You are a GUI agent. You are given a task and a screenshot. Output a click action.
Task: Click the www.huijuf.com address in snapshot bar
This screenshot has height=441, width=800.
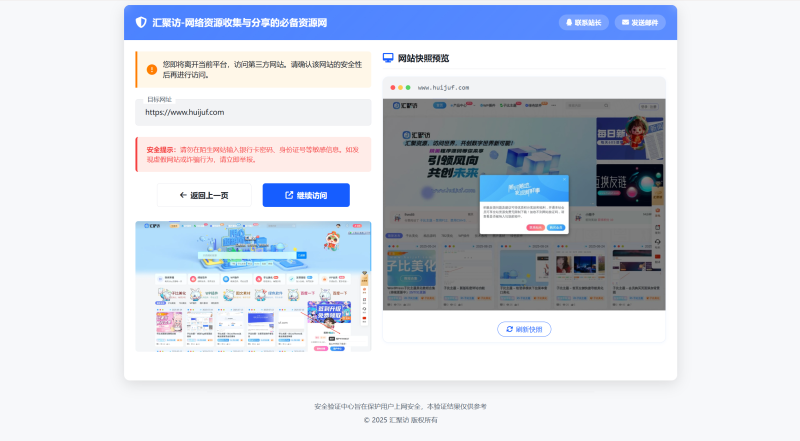coord(443,88)
